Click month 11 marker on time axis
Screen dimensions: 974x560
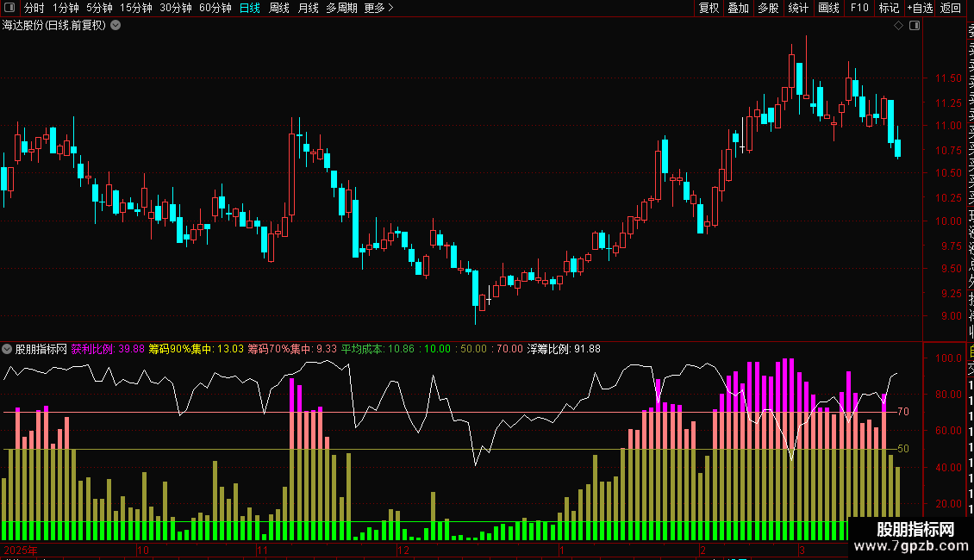click(262, 550)
